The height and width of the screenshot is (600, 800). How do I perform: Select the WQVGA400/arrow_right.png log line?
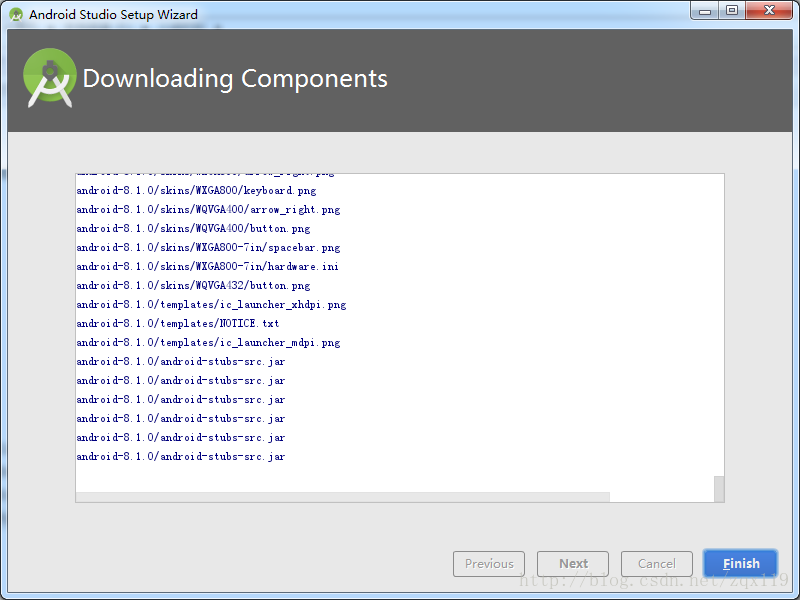(208, 209)
